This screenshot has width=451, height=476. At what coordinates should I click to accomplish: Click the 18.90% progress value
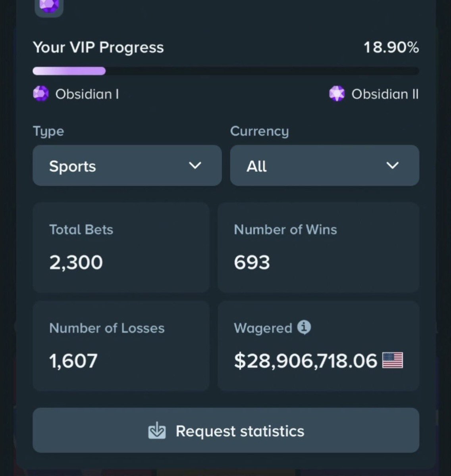(x=391, y=48)
